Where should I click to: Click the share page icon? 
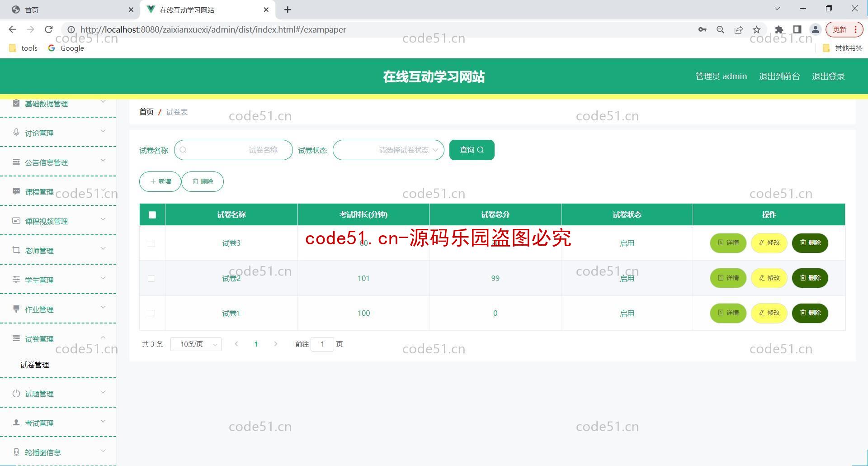pos(738,29)
